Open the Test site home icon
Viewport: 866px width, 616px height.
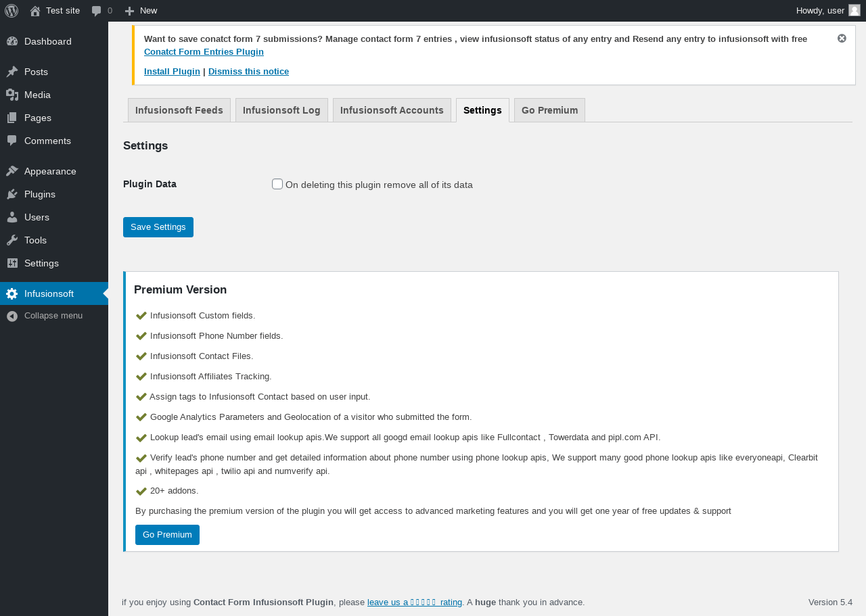tap(35, 11)
